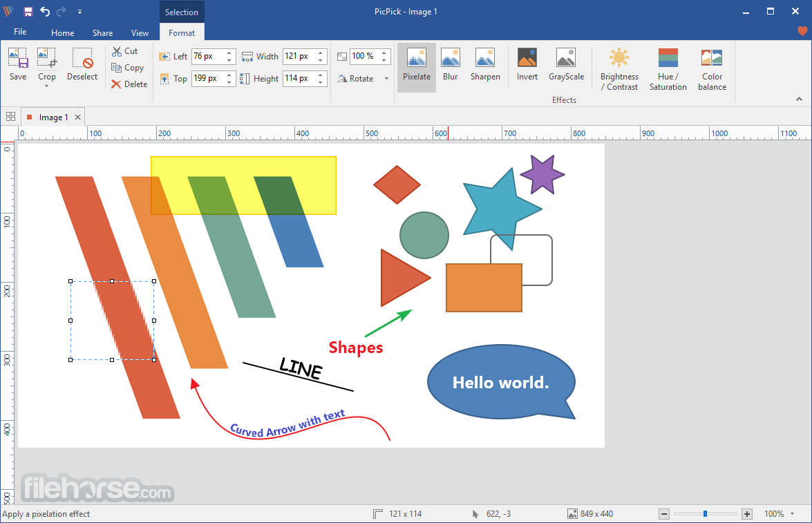Viewport: 812px width, 523px height.
Task: Switch to the View tab
Action: tap(140, 32)
